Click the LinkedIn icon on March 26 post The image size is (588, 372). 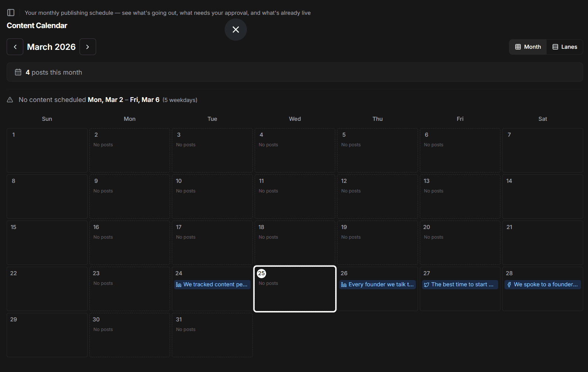coord(344,284)
